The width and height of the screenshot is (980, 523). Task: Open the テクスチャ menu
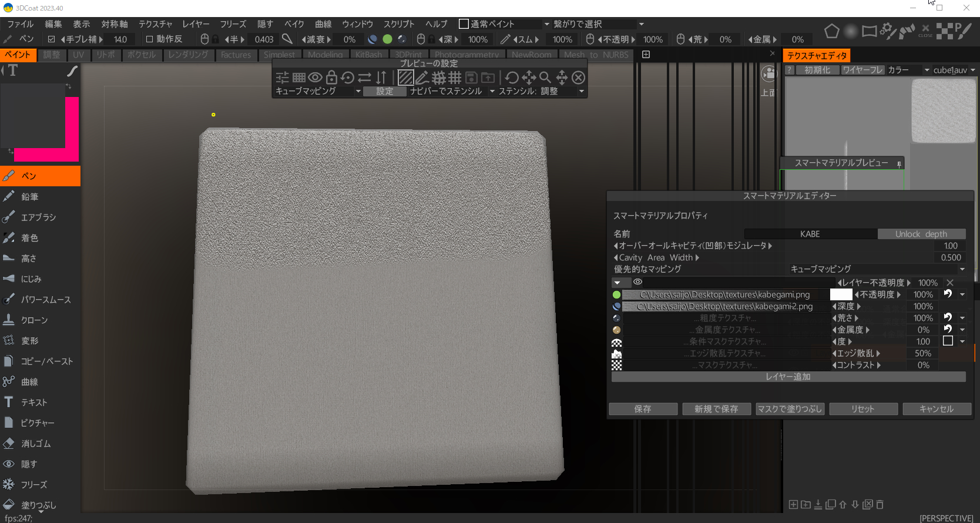[155, 24]
